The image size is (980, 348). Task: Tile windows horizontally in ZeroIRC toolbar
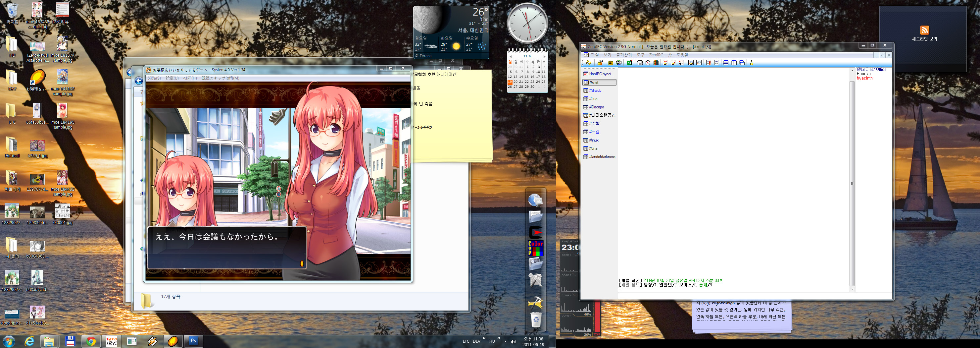point(726,63)
